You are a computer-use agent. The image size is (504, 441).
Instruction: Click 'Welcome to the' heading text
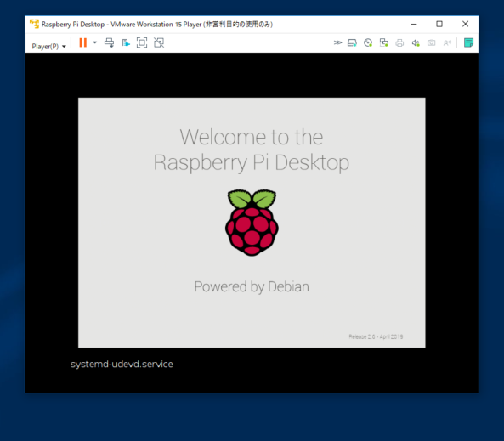(x=252, y=138)
